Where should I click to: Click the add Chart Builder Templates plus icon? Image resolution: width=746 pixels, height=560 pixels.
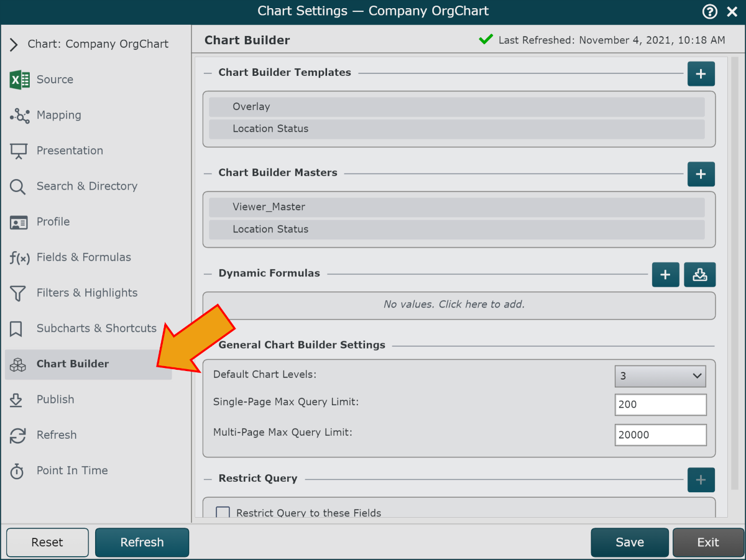pos(701,74)
